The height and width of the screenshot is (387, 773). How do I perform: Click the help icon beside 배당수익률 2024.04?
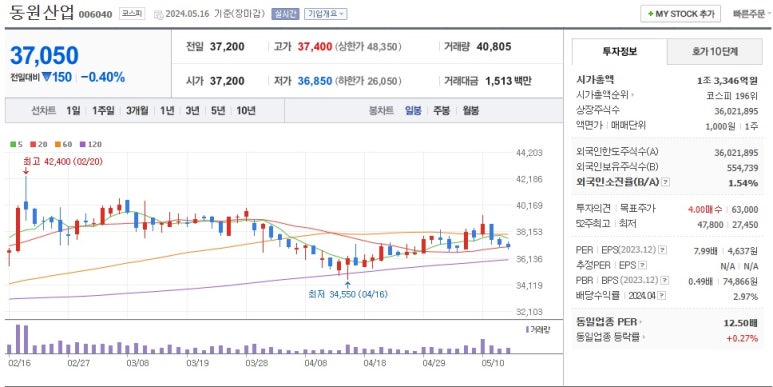[x=662, y=296]
